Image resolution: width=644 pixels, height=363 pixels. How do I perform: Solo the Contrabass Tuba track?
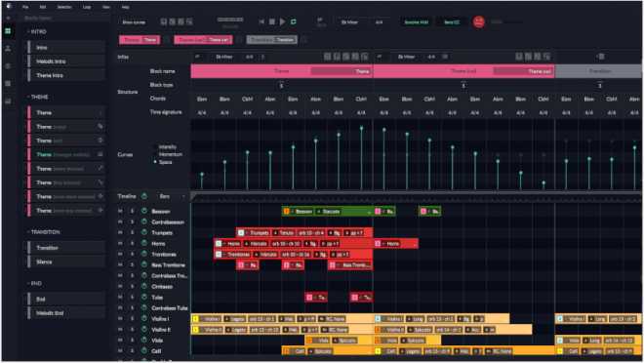click(132, 307)
